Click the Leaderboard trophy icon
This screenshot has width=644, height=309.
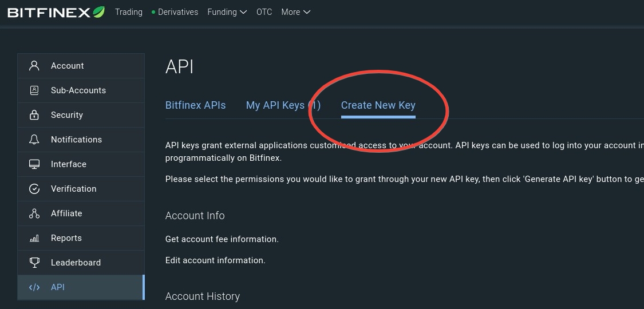(x=34, y=263)
